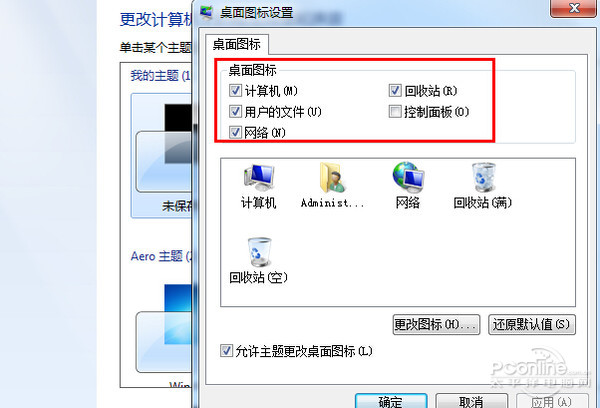Confirm with the 确定 button
600x408 pixels.
coord(391,401)
